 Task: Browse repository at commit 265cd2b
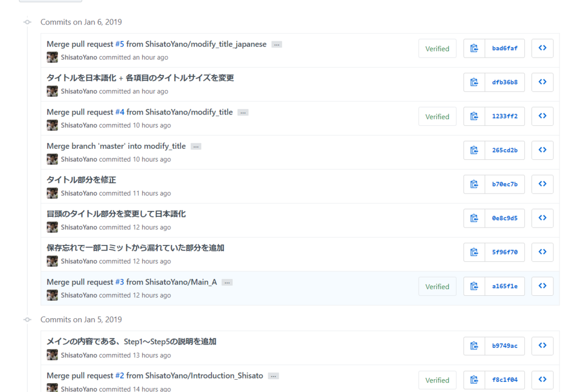(542, 150)
